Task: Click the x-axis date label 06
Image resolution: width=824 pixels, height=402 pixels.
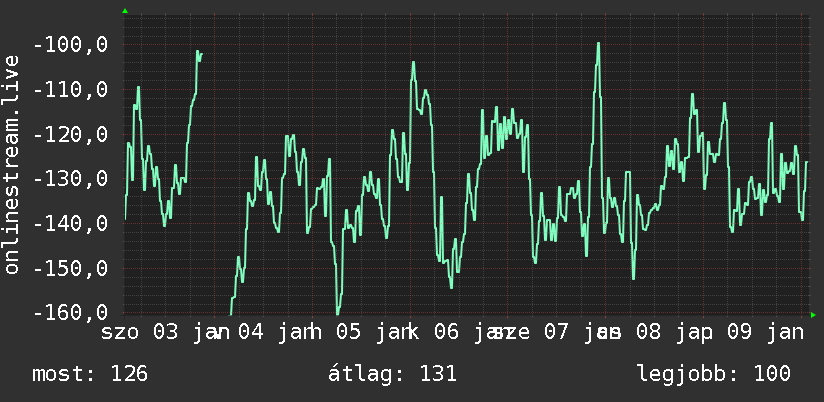Action: tap(447, 333)
